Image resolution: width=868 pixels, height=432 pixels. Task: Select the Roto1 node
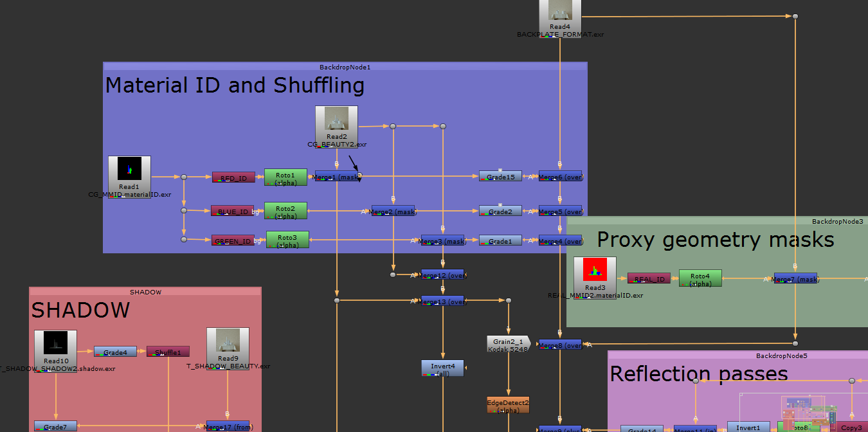285,177
